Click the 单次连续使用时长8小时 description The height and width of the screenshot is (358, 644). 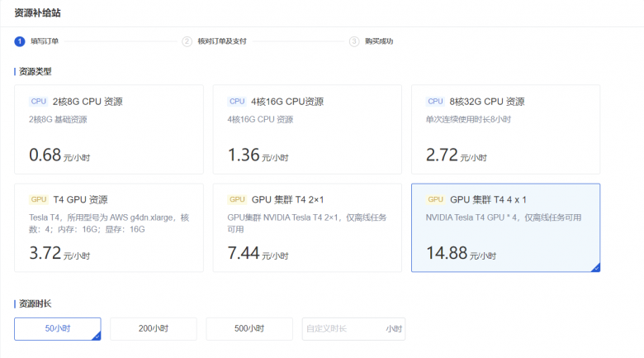coord(468,120)
